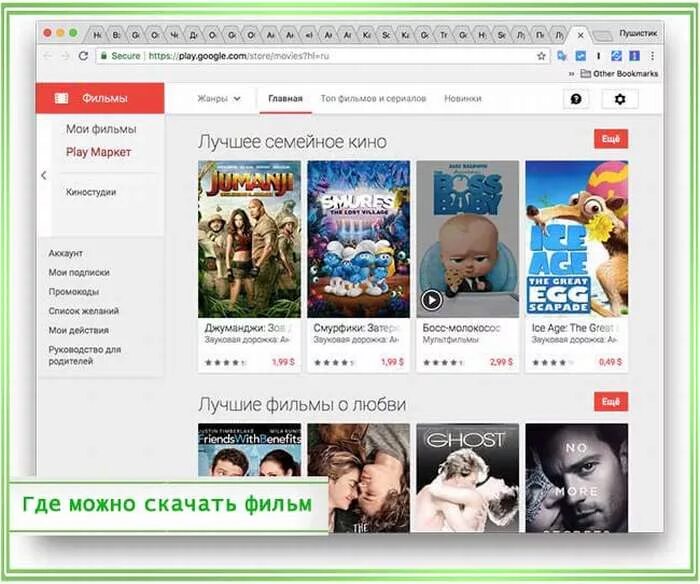Open the Help question mark button
Screen dimensions: 700x584
tap(576, 99)
